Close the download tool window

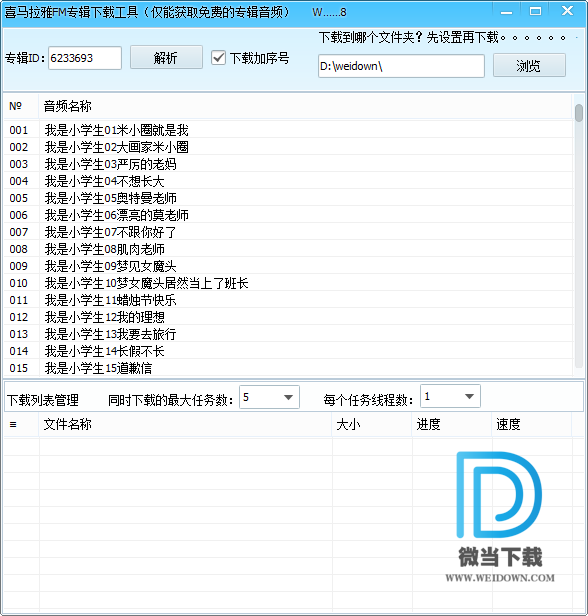[567, 11]
